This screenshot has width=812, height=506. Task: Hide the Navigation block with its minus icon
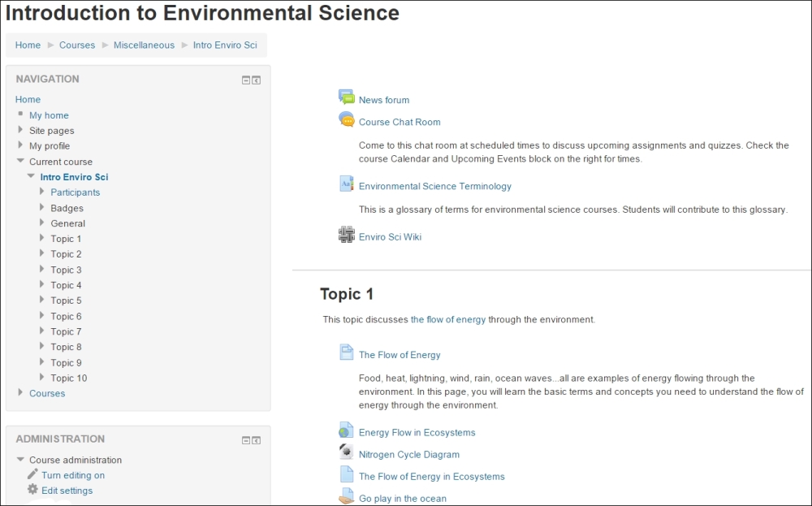(246, 80)
